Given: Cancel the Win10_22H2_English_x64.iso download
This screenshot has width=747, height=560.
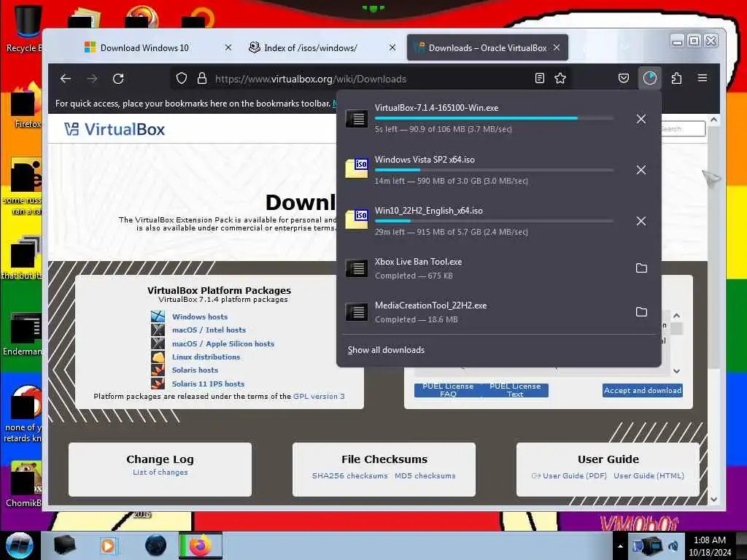Looking at the screenshot, I should pyautogui.click(x=641, y=221).
